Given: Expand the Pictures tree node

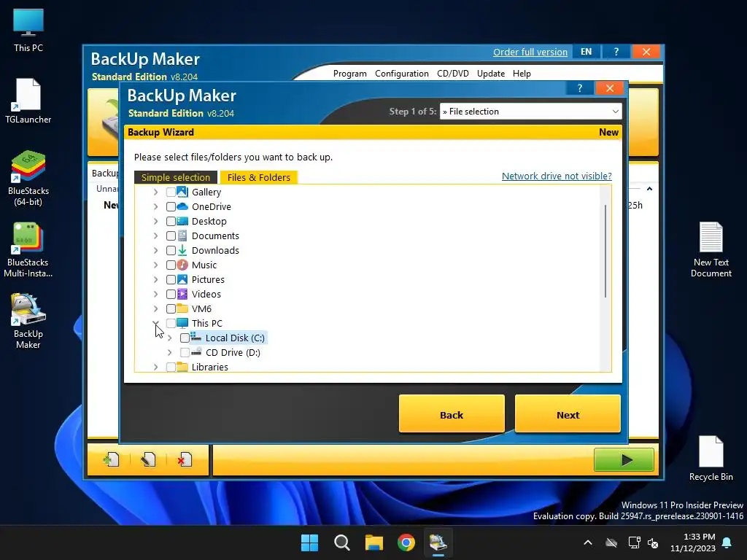Looking at the screenshot, I should (x=156, y=279).
